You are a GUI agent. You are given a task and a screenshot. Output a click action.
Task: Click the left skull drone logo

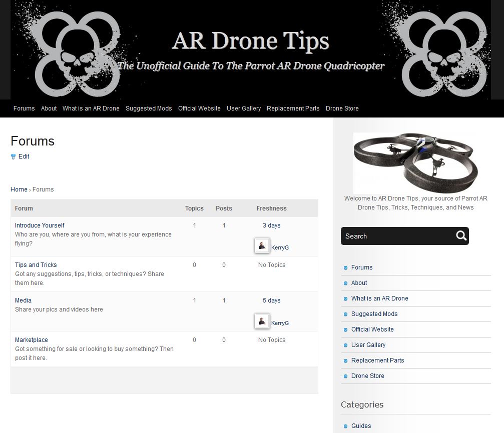click(x=77, y=53)
